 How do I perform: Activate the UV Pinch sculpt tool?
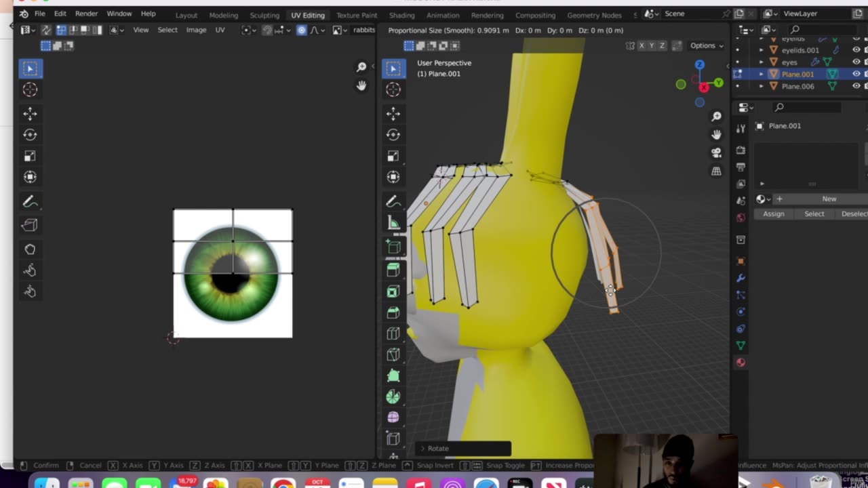coord(30,291)
